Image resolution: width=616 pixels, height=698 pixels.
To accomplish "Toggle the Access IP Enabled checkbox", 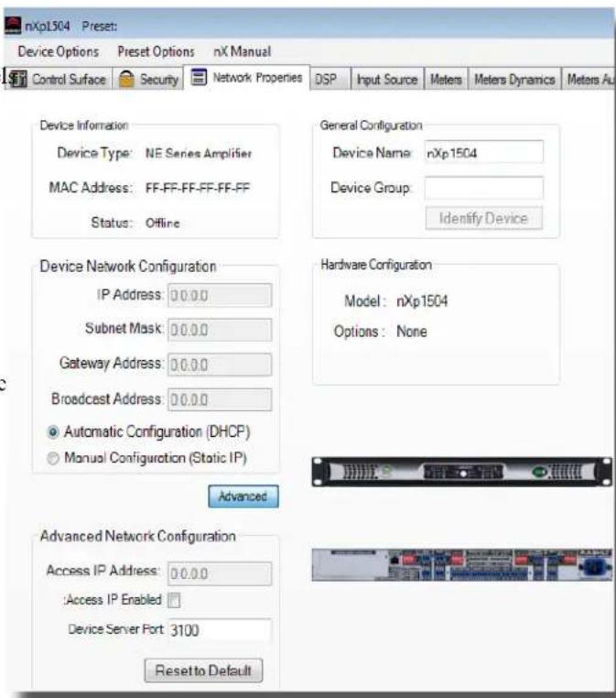I will click(x=174, y=600).
